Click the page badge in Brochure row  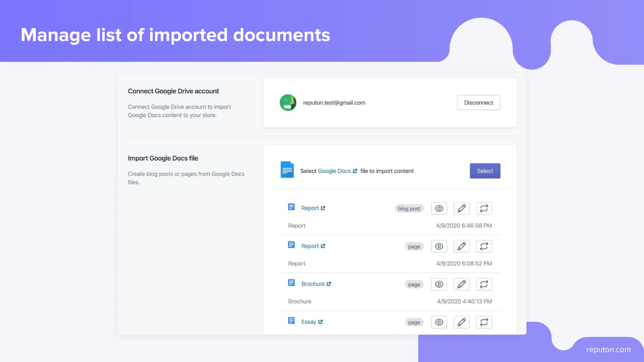tap(414, 284)
